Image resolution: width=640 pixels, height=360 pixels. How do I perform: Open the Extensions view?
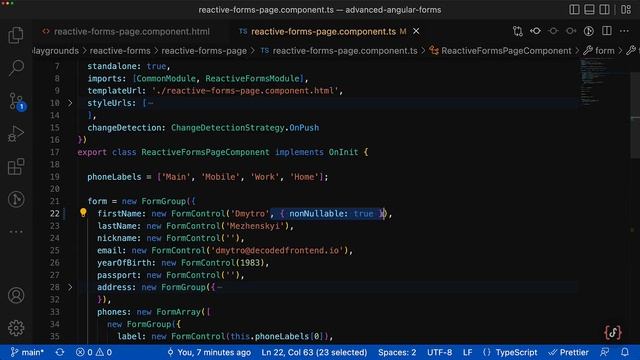16,167
